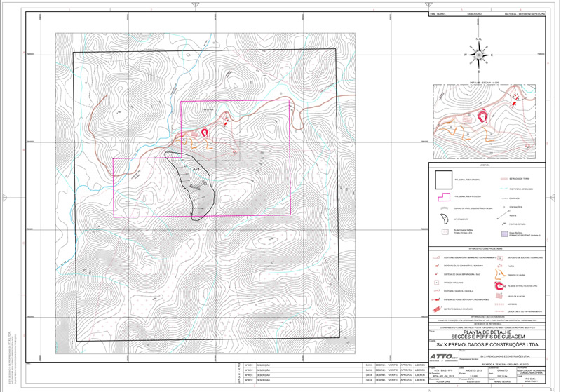Click the red Pilha de Estéril legend symbol
The width and height of the screenshot is (561, 392).
500,286
